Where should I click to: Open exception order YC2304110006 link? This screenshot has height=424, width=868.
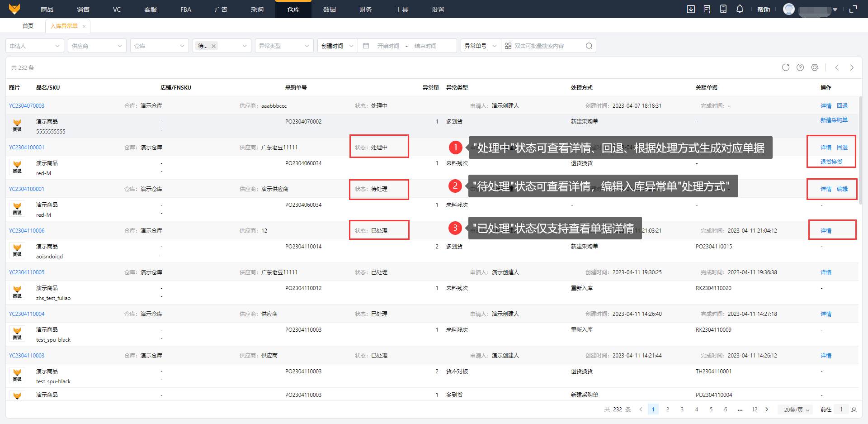[27, 231]
